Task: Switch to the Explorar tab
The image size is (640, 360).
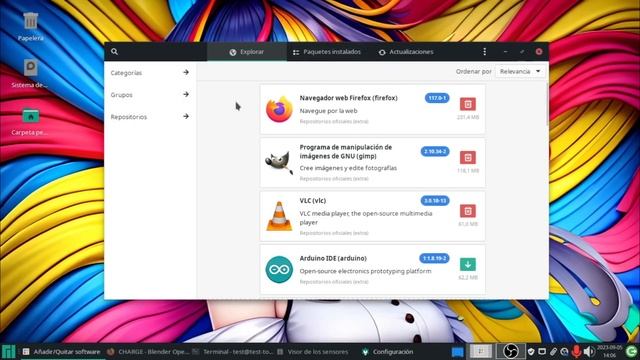Action: [x=247, y=52]
